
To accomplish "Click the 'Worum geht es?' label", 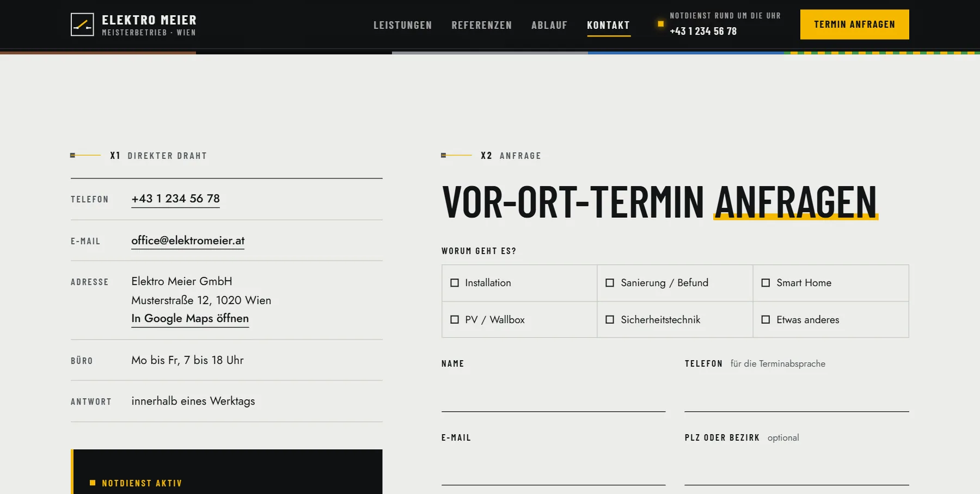I will point(479,251).
